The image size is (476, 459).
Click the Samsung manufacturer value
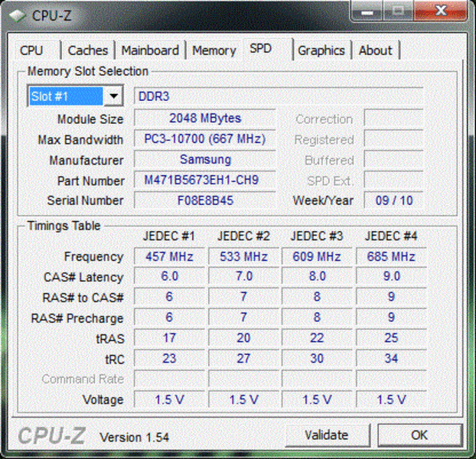tap(205, 160)
